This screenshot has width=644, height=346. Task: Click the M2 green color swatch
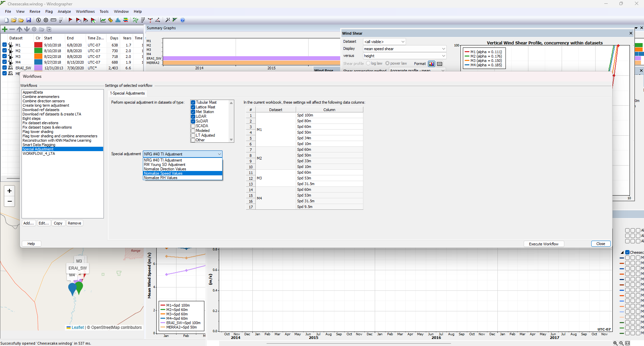pos(38,50)
